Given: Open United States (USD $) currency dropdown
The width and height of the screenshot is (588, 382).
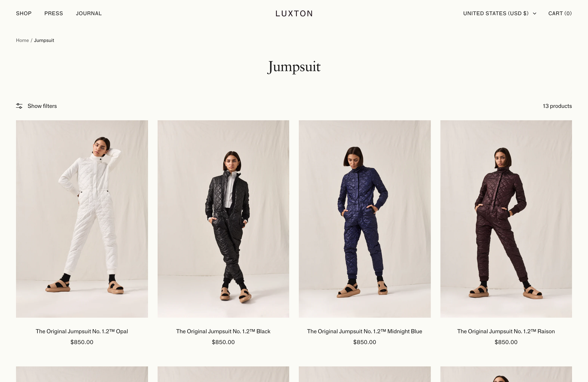Looking at the screenshot, I should 500,13.
